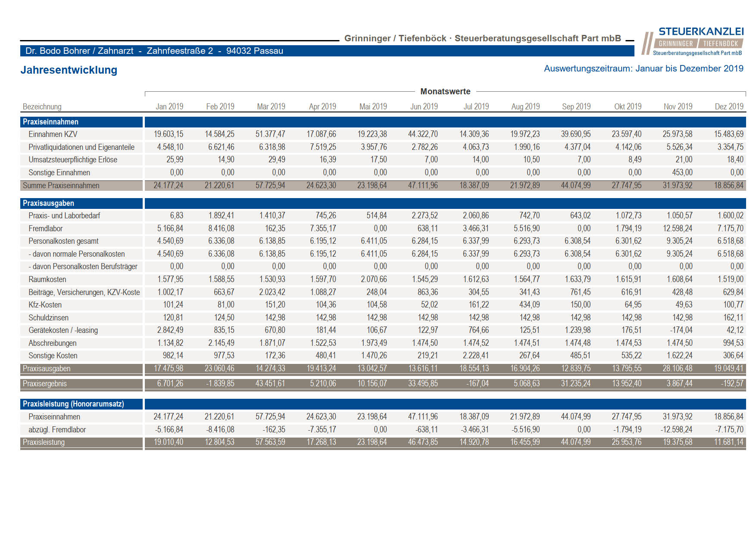Screen dimensions: 756x534
Task: Click the Praxisergebnis value 43.451,61
Action: pos(270,384)
